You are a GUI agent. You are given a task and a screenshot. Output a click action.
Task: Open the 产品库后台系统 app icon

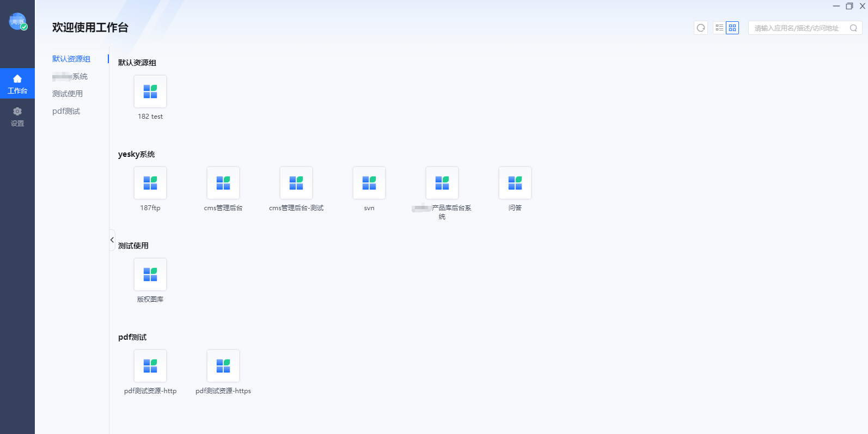point(442,183)
